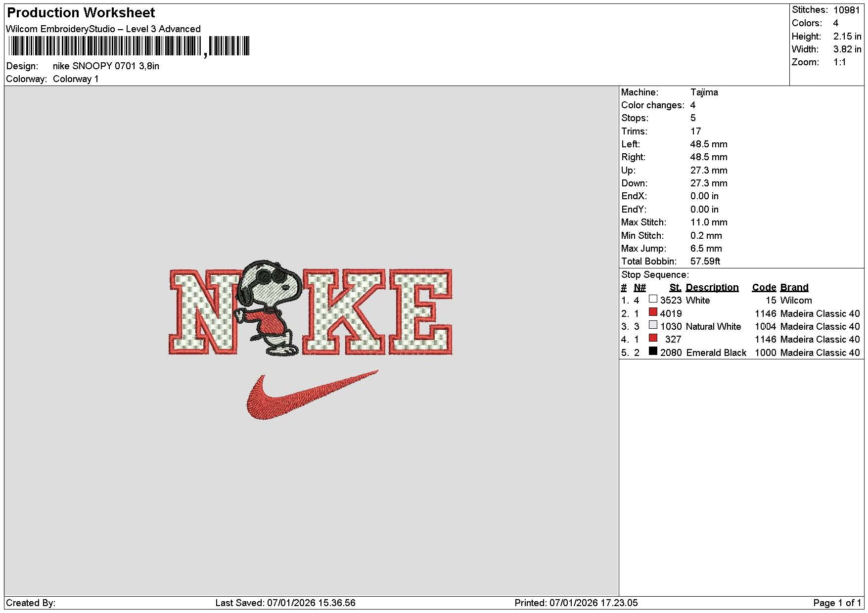Click the 'Color changes:' label
The width and height of the screenshot is (868, 613).
(x=653, y=105)
